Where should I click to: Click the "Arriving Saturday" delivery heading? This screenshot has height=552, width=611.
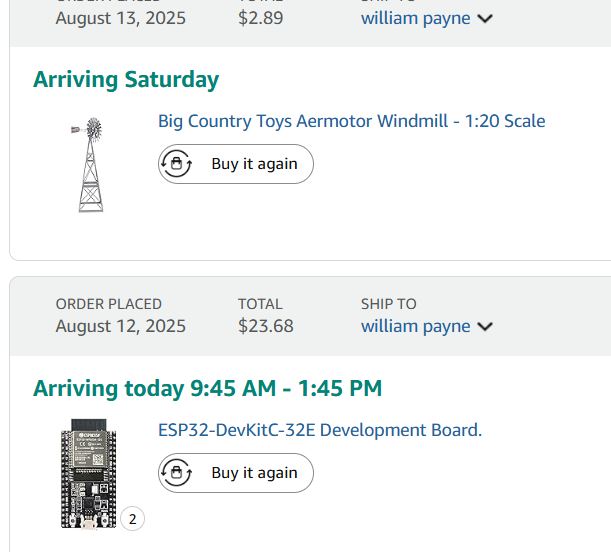coord(126,80)
